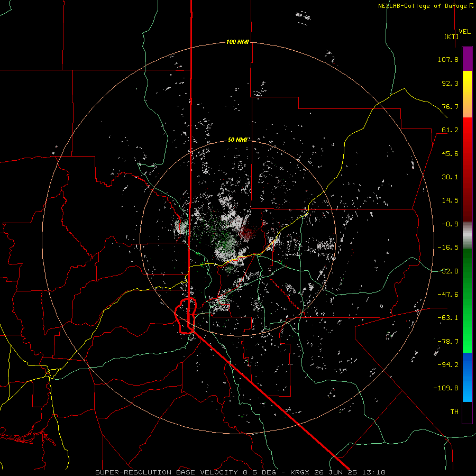Screen dimensions: 476x476
Task: Select the -0.9 scale value
Action: 450,224
